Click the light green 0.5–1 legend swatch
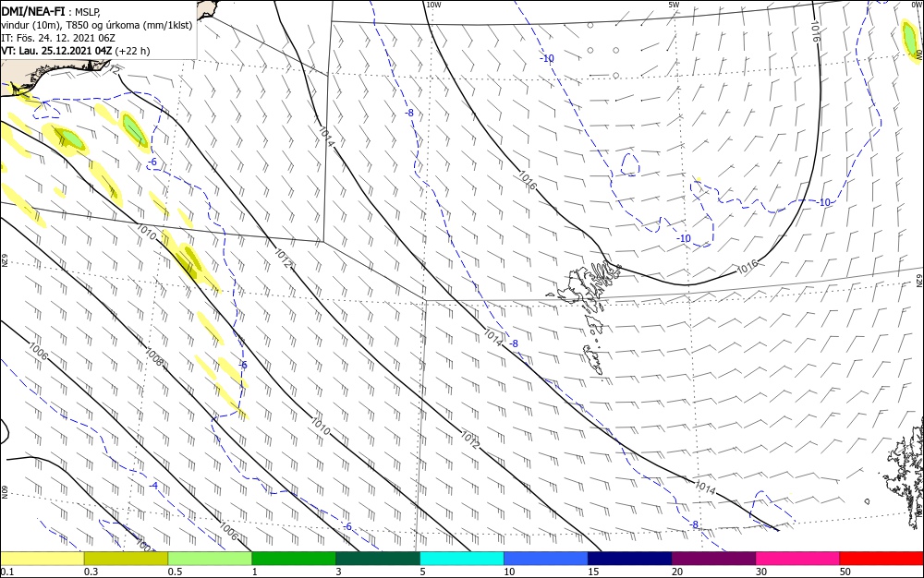Viewport: 924px width, 578px height. tap(210, 559)
